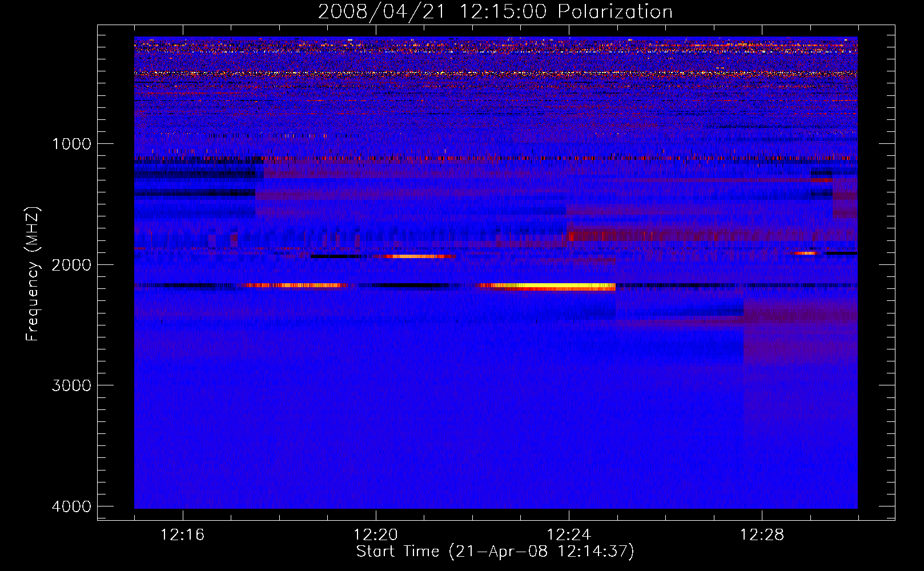Click the 4000 frequency tick label
This screenshot has height=571, width=924.
[x=71, y=506]
